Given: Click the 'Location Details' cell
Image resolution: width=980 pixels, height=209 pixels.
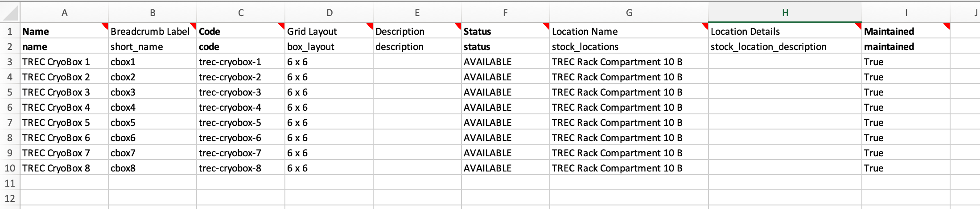Looking at the screenshot, I should tap(785, 31).
